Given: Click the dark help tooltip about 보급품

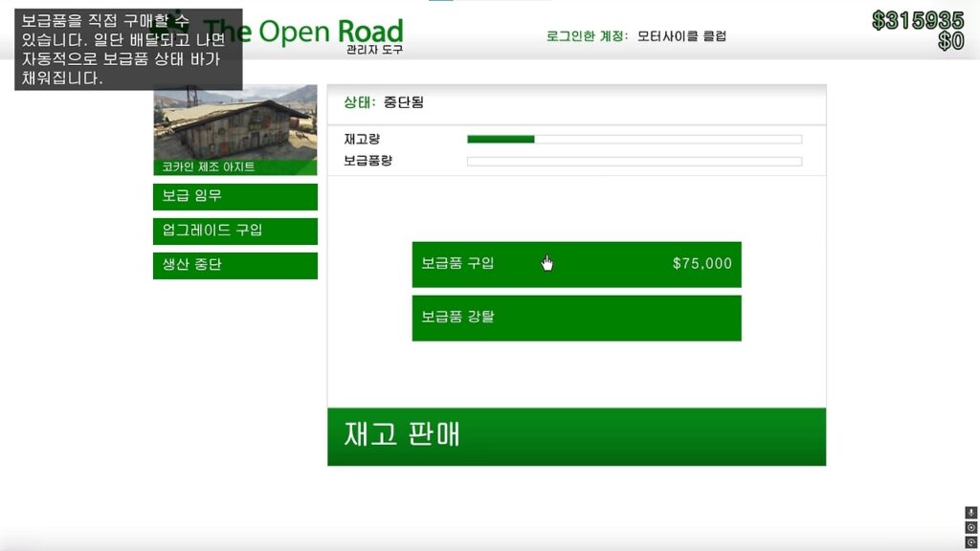Looking at the screenshot, I should click(128, 49).
